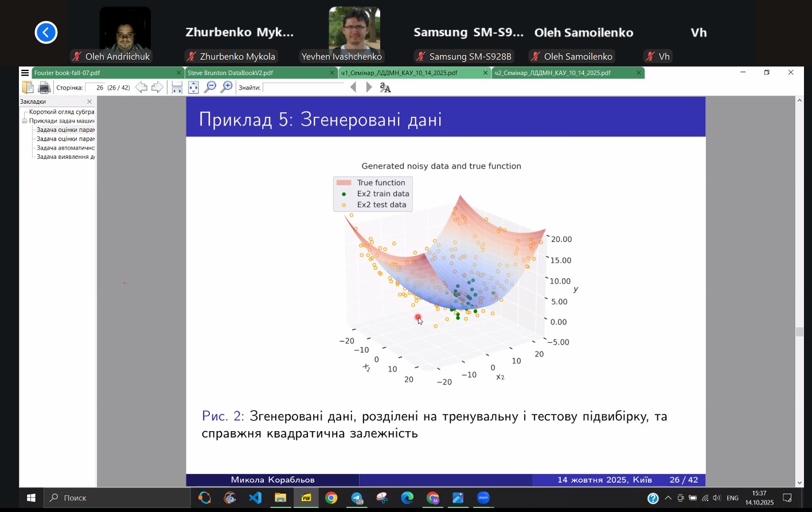This screenshot has height=512, width=812.
Task: Click the Знайти search input field
Action: coord(304,88)
